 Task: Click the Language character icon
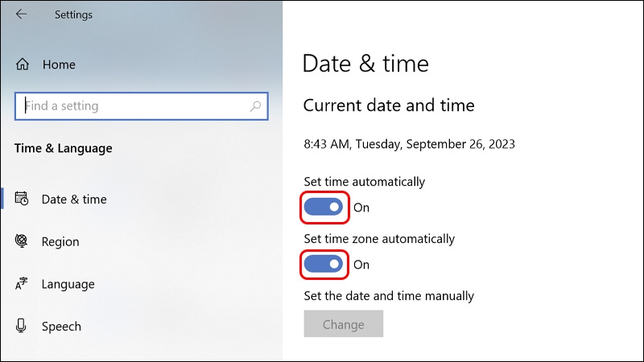tap(22, 284)
